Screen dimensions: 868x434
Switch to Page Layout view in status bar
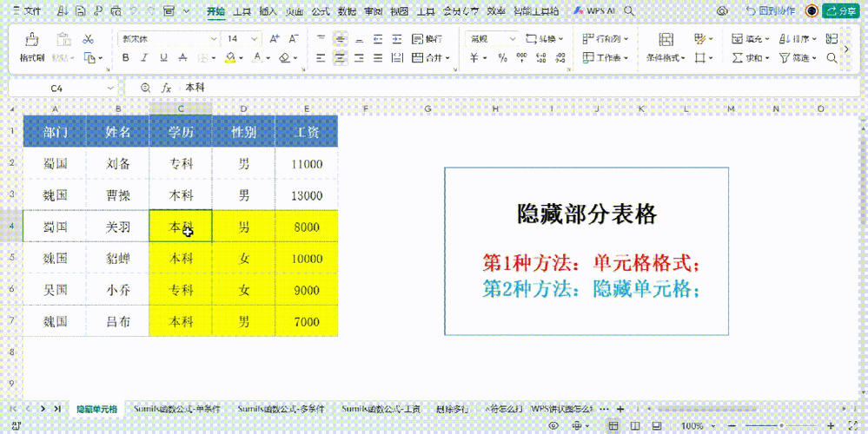[x=634, y=425]
